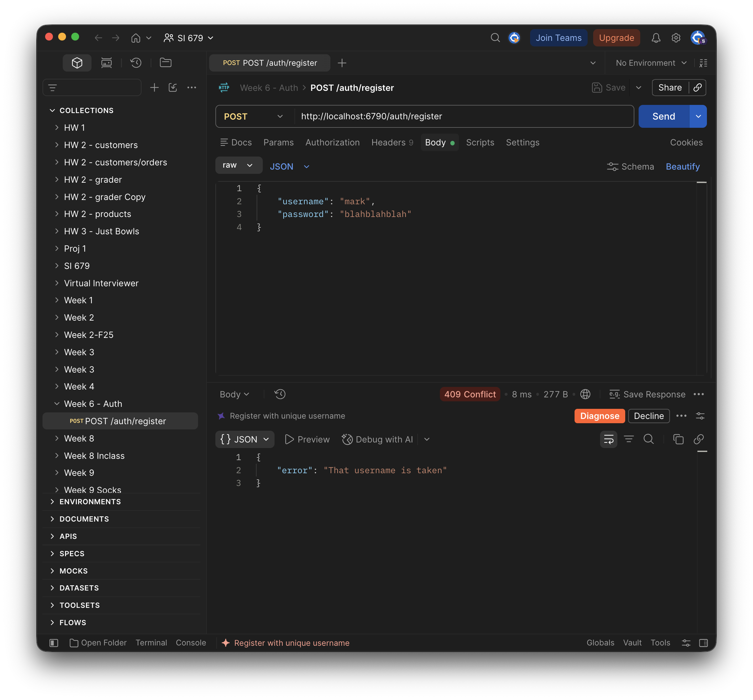
Task: Open the settings gear icon
Action: pyautogui.click(x=676, y=38)
